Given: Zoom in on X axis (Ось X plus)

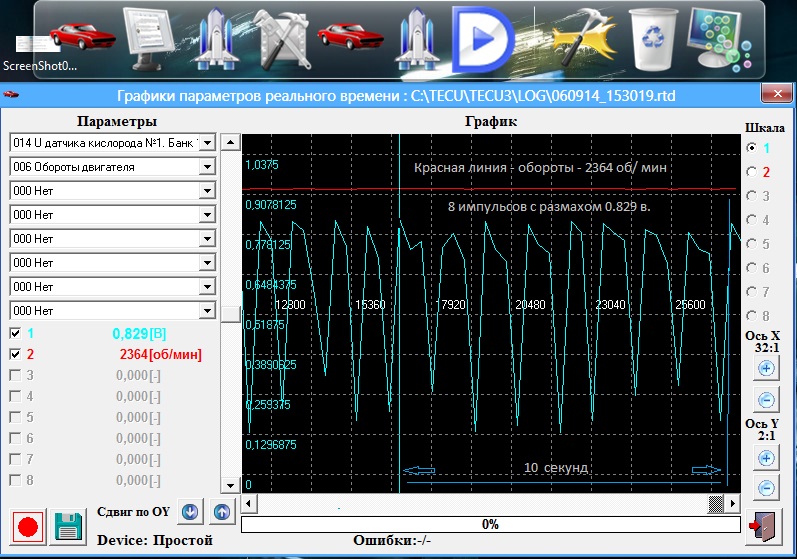Looking at the screenshot, I should pos(766,368).
